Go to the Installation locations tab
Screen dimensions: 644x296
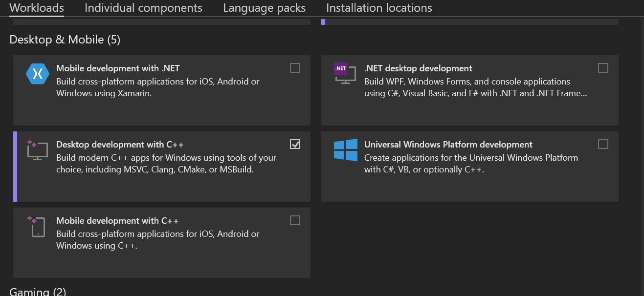pyautogui.click(x=379, y=8)
